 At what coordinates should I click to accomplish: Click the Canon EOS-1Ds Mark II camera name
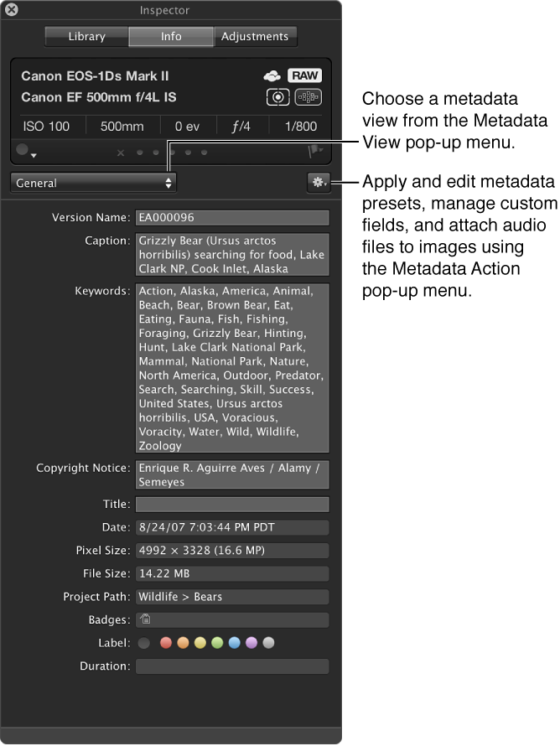click(x=95, y=76)
